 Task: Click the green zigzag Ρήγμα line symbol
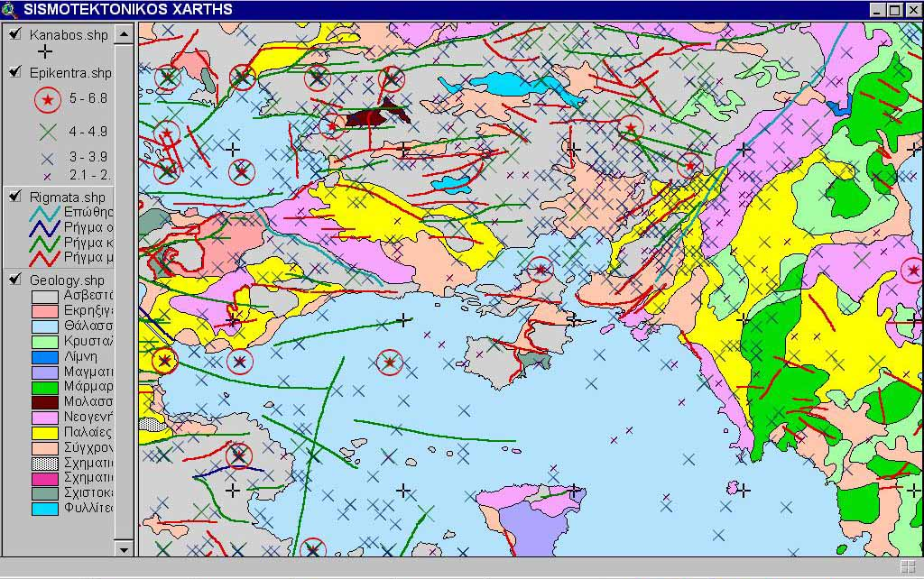click(45, 243)
